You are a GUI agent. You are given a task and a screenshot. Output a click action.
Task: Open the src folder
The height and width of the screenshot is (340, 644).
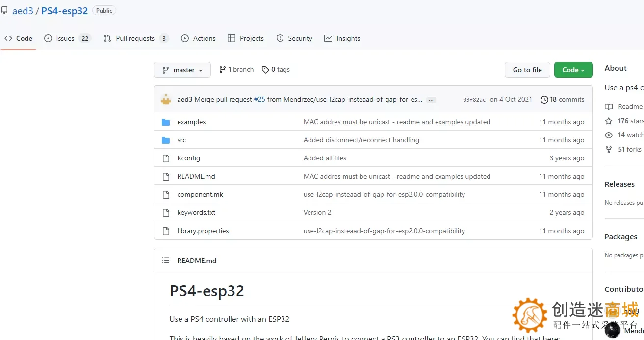181,140
